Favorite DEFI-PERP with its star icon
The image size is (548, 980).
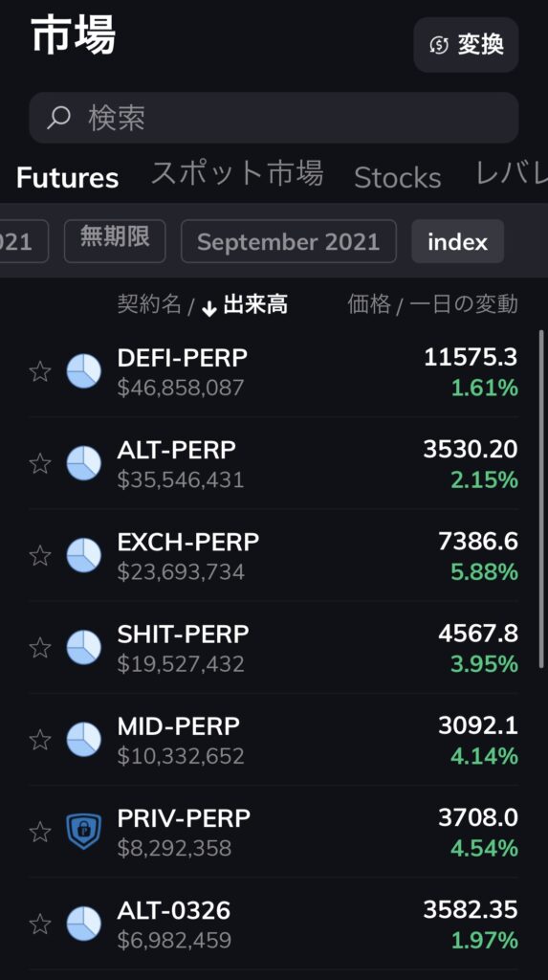[x=40, y=371]
